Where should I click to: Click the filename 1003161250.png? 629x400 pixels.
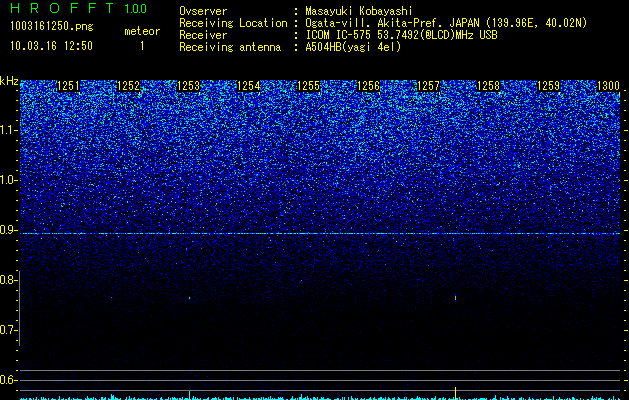(52, 26)
